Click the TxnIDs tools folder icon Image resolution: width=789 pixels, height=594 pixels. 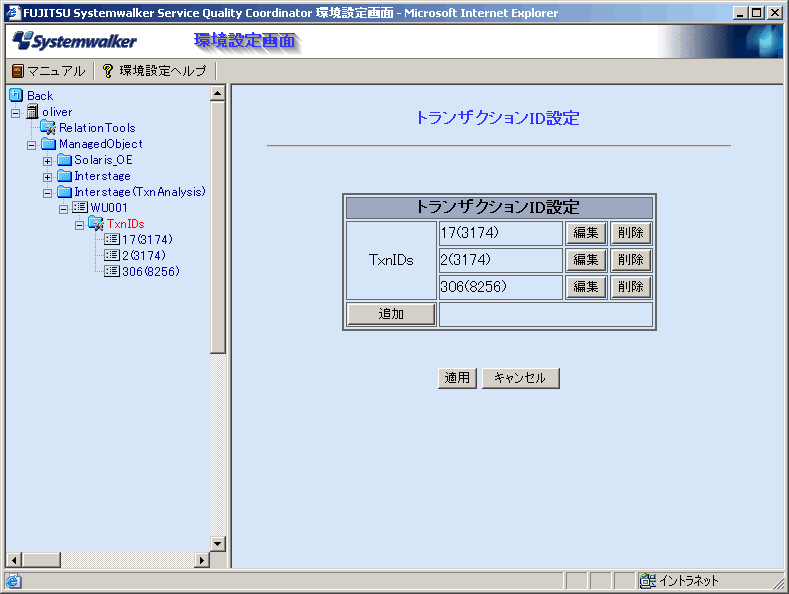click(x=96, y=224)
